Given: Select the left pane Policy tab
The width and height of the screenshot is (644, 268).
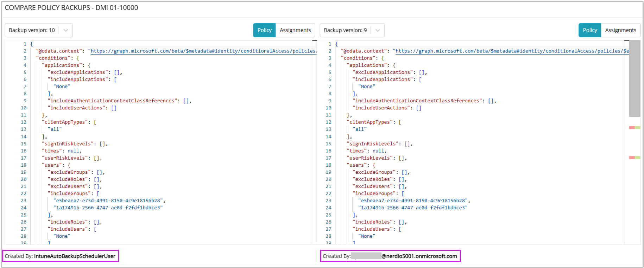Looking at the screenshot, I should click(264, 30).
